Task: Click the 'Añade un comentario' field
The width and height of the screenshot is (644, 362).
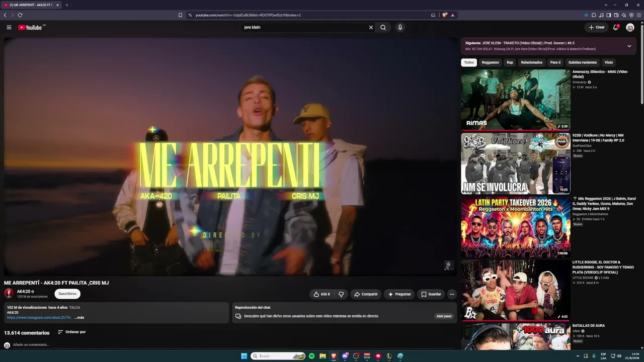Action: (31, 345)
